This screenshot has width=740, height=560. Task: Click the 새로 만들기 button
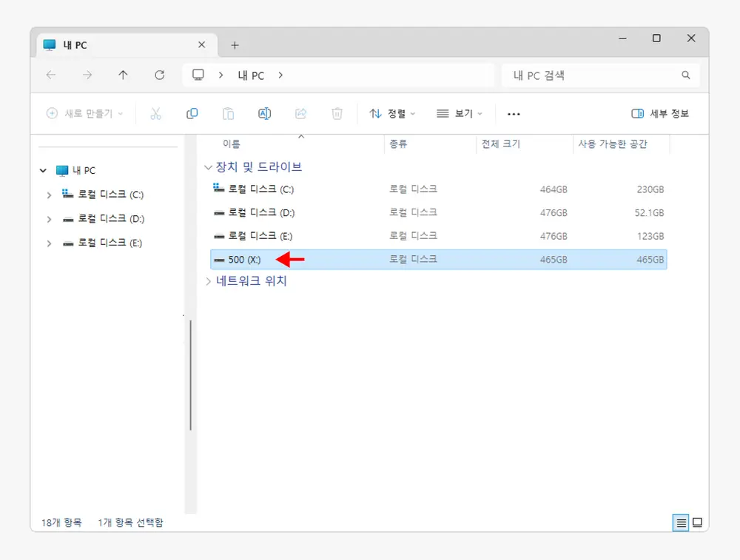pos(85,113)
